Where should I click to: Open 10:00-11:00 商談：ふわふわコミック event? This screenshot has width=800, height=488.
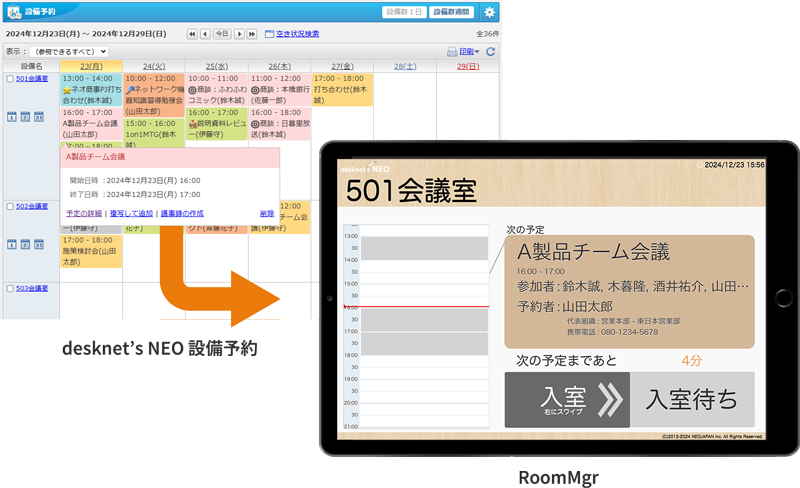coord(217,89)
